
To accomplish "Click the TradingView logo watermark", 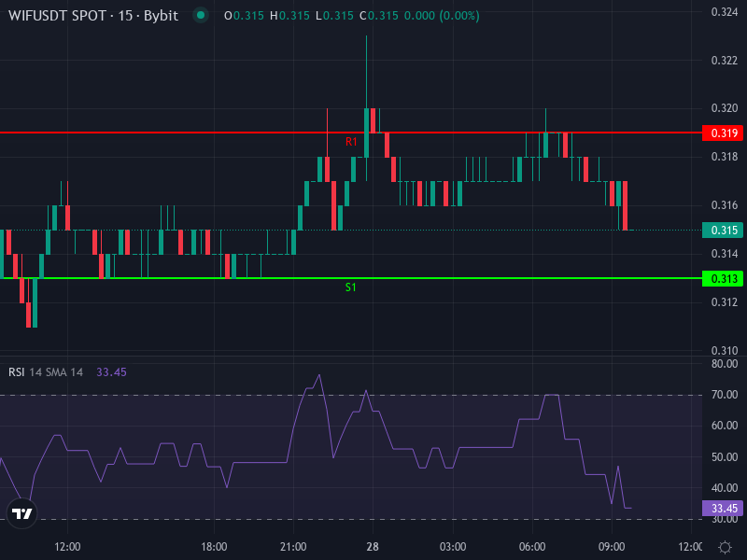I will (x=21, y=512).
